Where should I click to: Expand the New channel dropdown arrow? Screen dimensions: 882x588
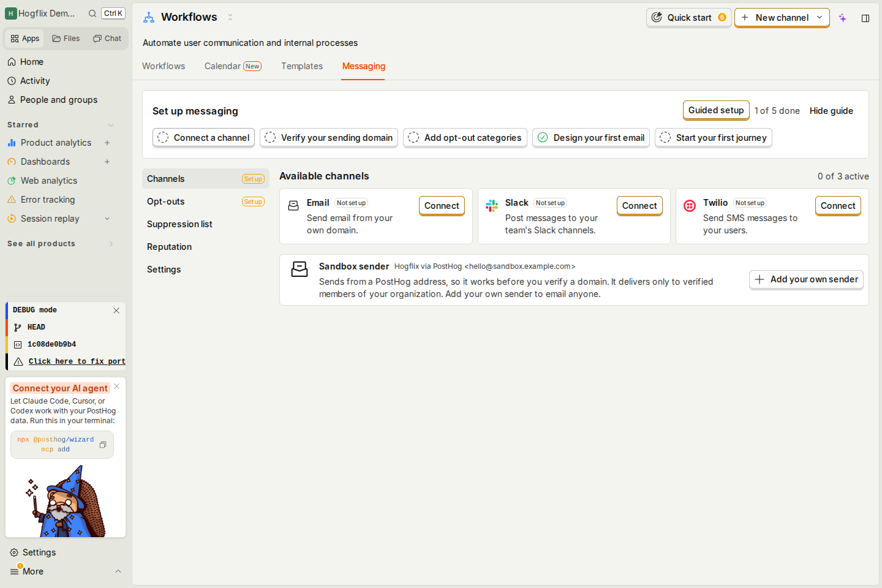820,18
